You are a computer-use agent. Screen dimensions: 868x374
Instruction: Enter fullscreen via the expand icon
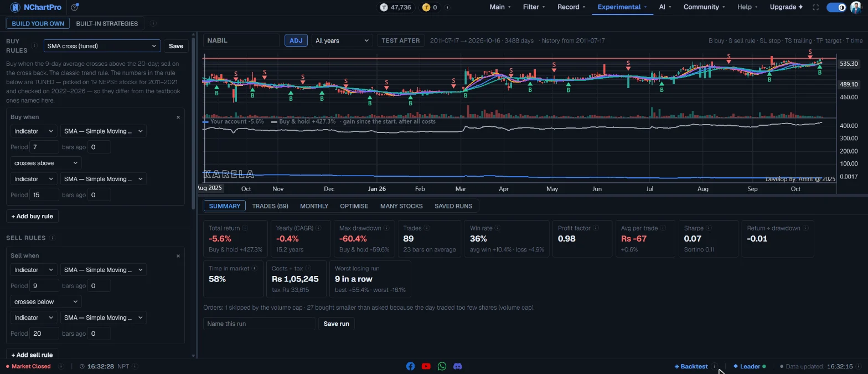(815, 7)
